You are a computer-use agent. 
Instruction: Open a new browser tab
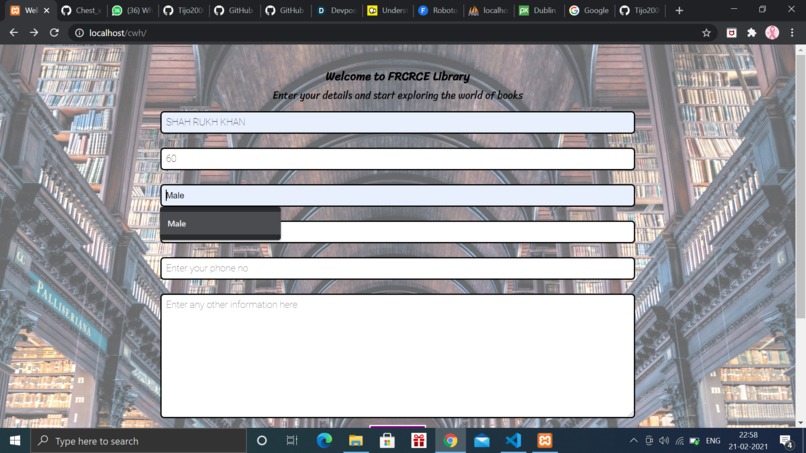tap(679, 10)
